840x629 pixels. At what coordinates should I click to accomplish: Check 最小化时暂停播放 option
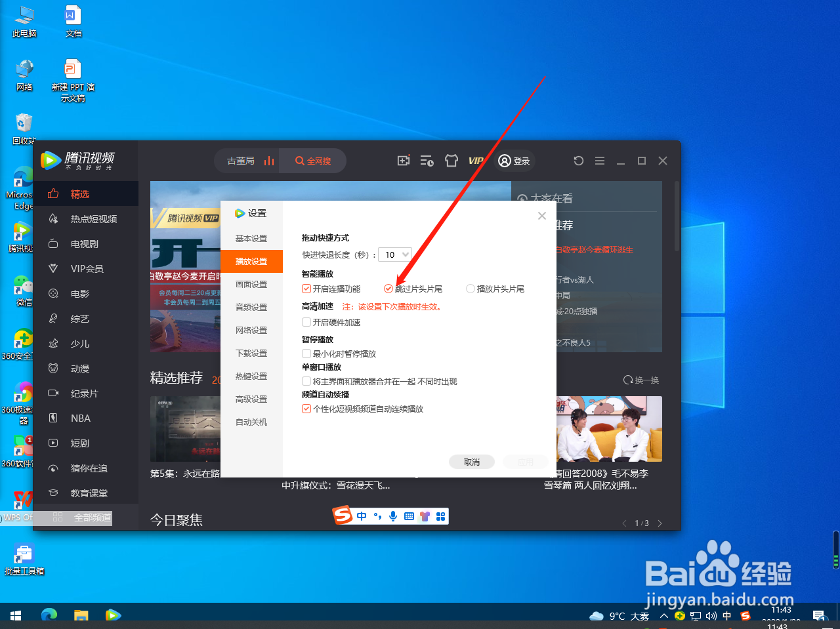pos(306,354)
